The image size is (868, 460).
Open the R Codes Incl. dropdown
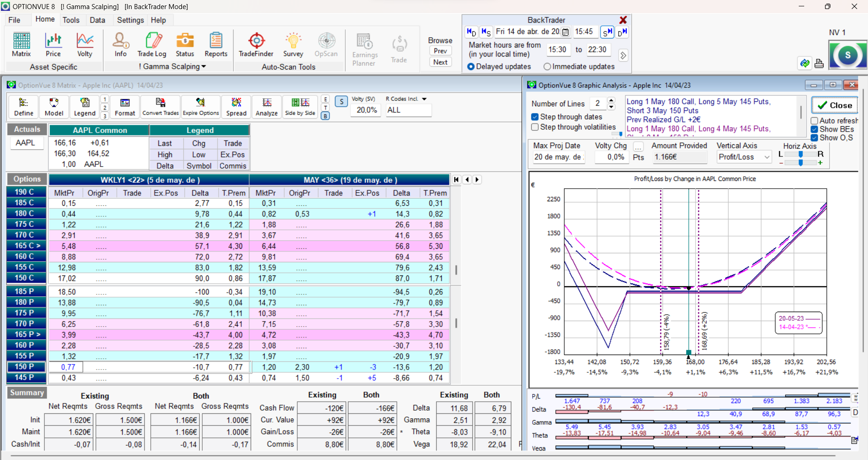tap(424, 99)
